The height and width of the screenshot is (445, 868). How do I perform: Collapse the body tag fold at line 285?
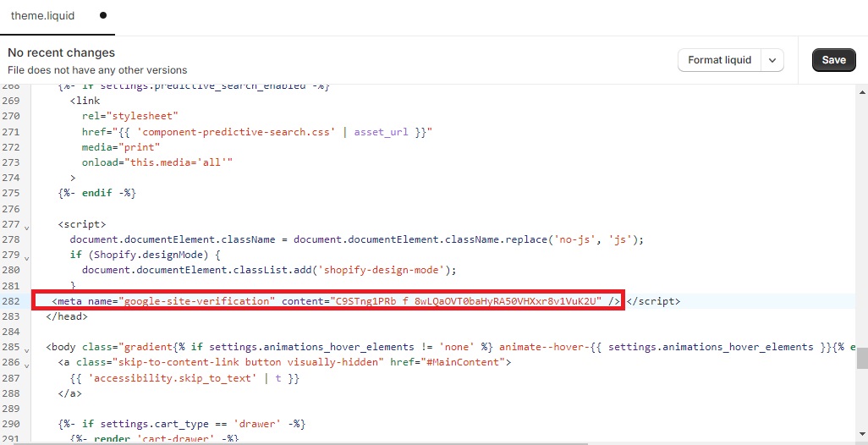[26, 349]
